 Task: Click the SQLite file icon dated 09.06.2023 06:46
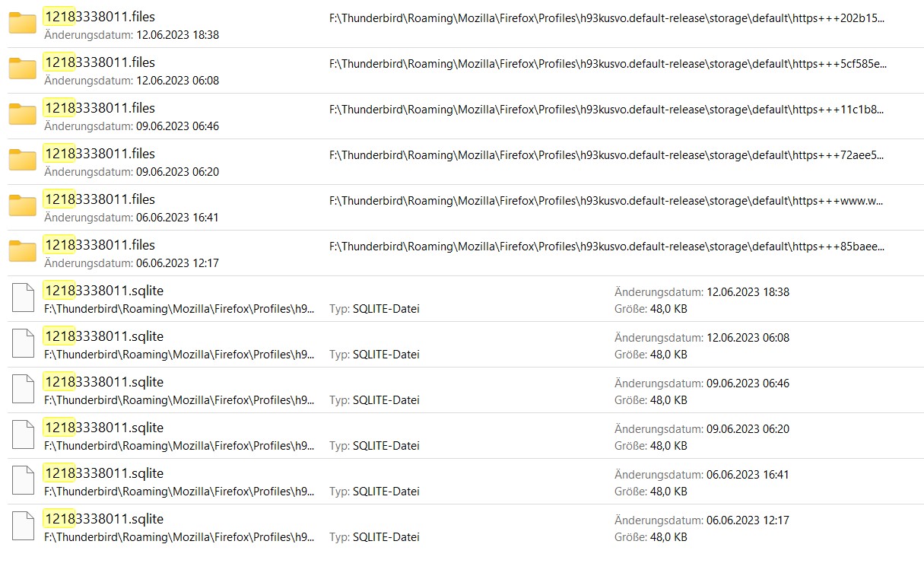click(x=24, y=390)
